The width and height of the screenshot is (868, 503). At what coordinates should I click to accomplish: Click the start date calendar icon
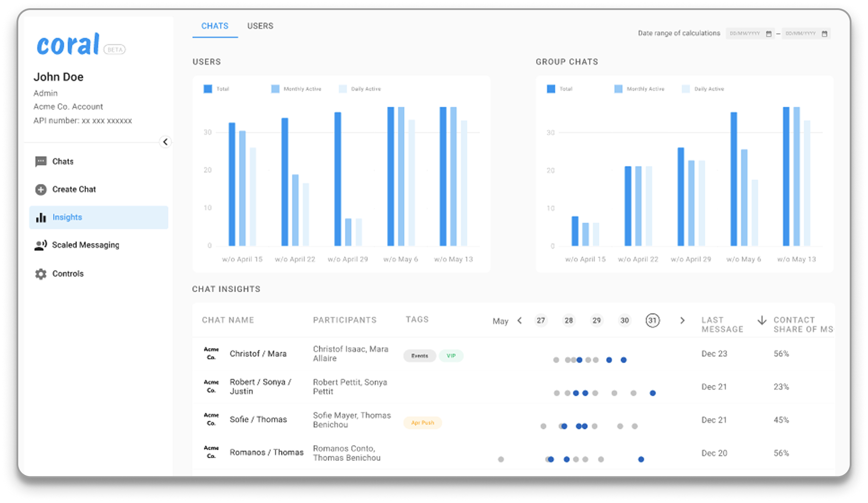[x=768, y=34]
